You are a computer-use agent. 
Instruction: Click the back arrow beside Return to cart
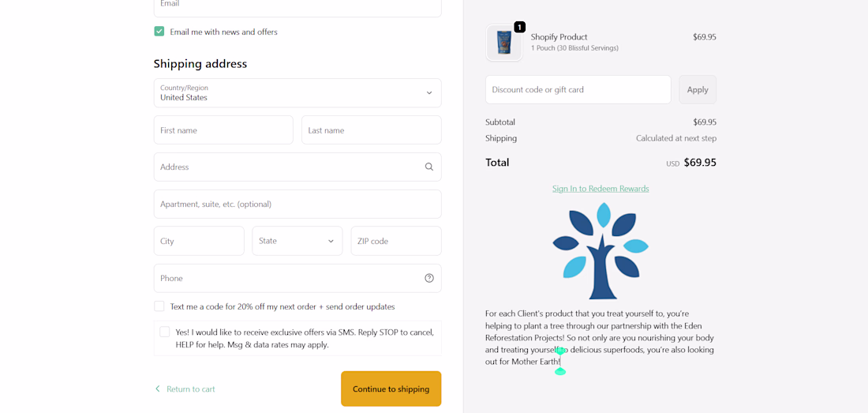coord(158,389)
